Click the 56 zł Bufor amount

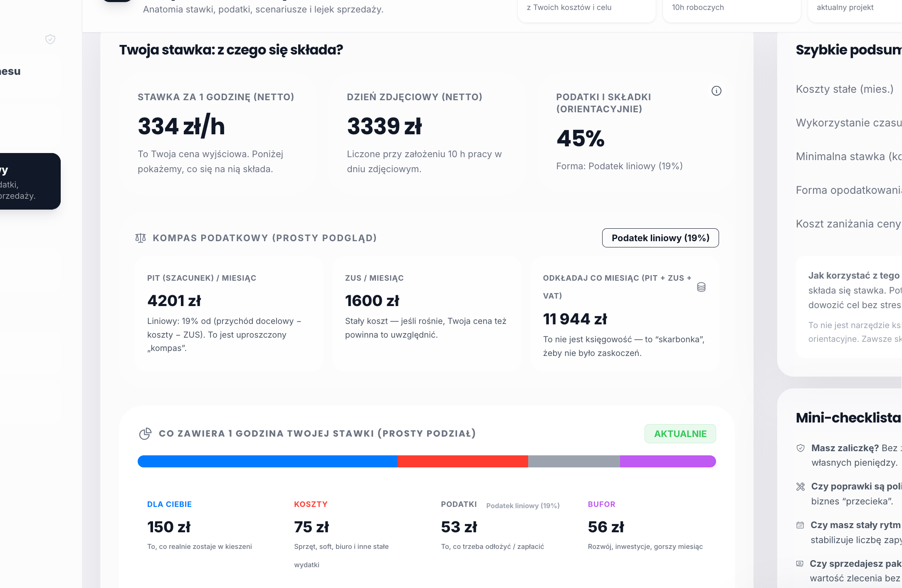[x=606, y=527]
